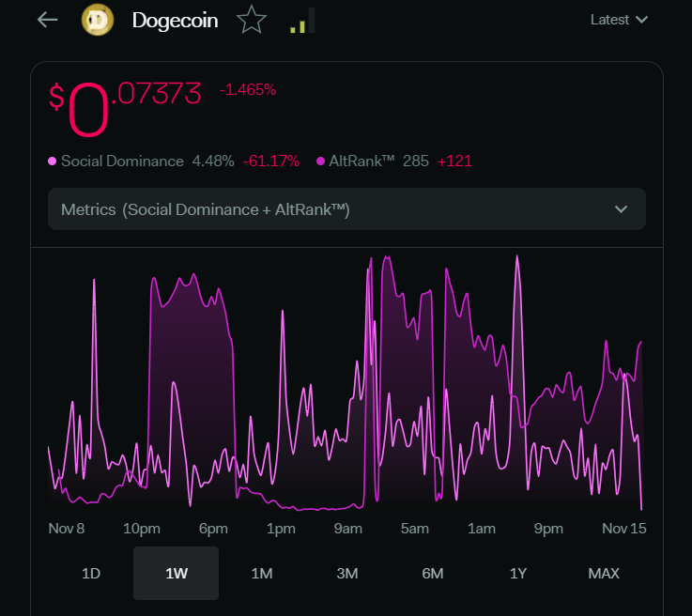Click the 5am axis label
Screen dimensions: 692x616
click(414, 528)
